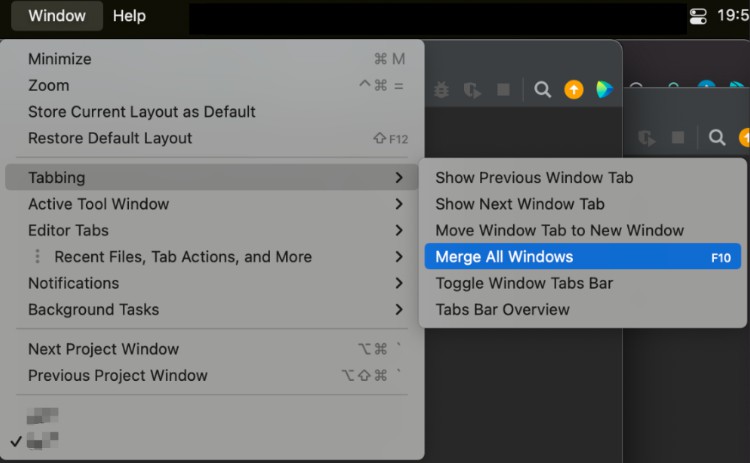
Task: Choose Show Previous Window Tab
Action: click(x=583, y=177)
